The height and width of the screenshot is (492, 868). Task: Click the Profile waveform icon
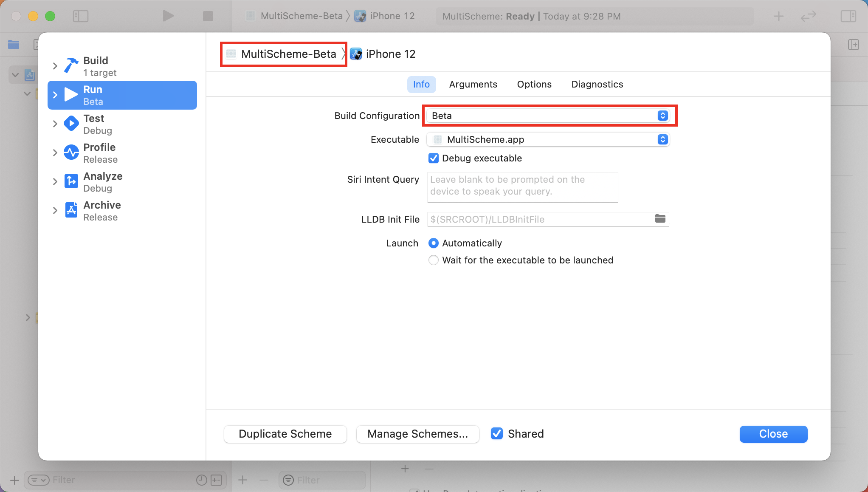click(71, 153)
